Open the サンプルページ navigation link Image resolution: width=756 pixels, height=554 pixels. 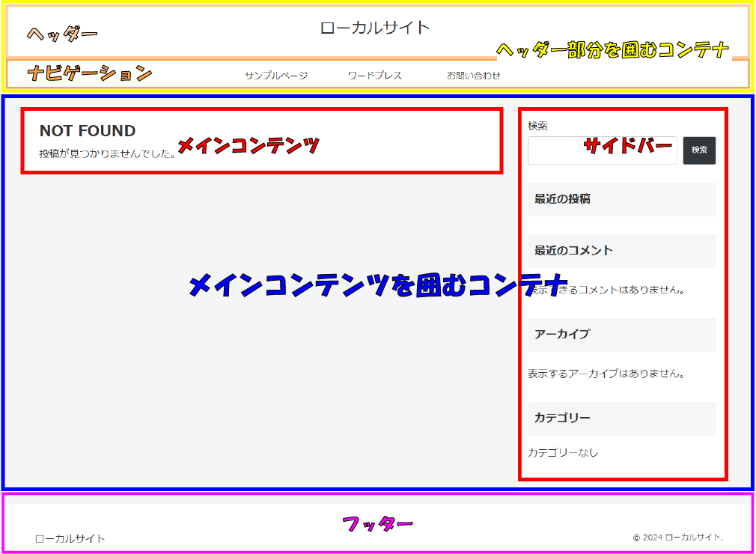[276, 76]
